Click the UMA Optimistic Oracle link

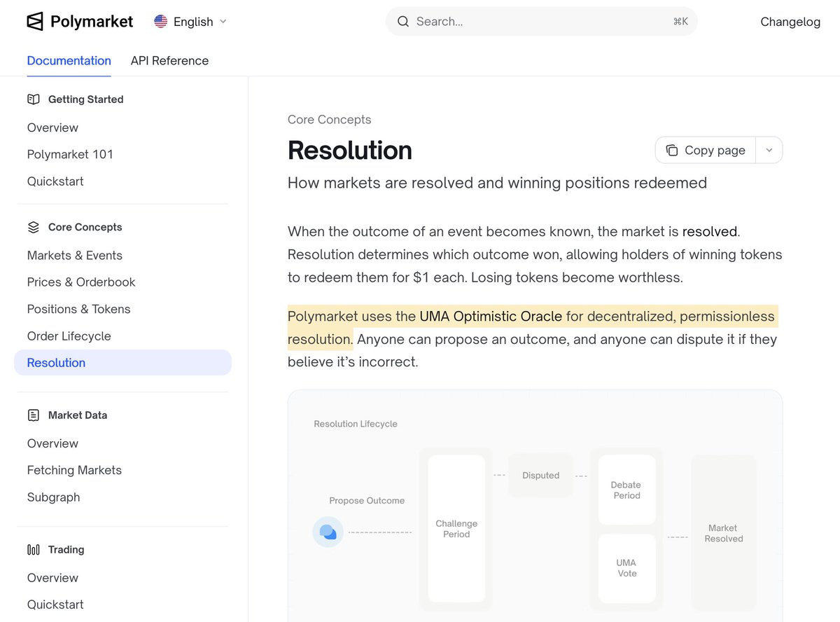491,317
